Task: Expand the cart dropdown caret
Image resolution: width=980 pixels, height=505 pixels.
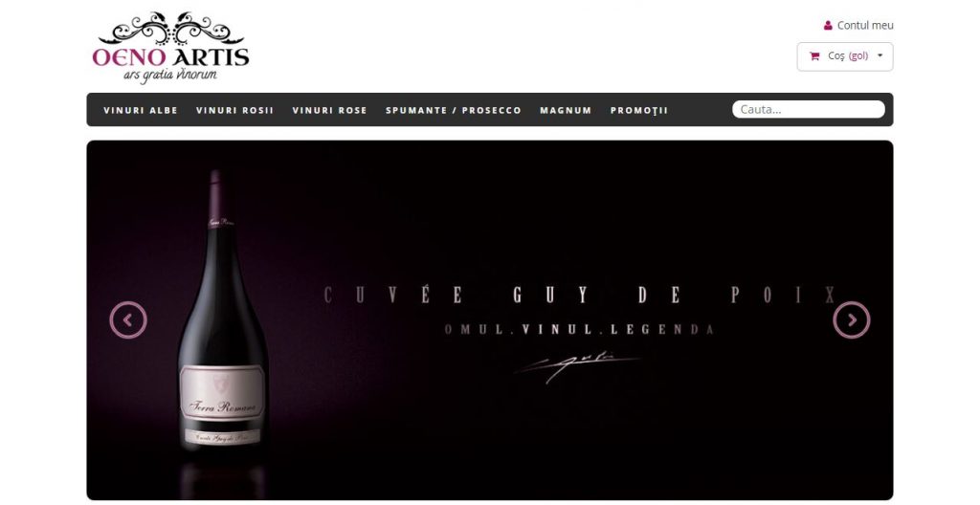Action: [x=880, y=55]
